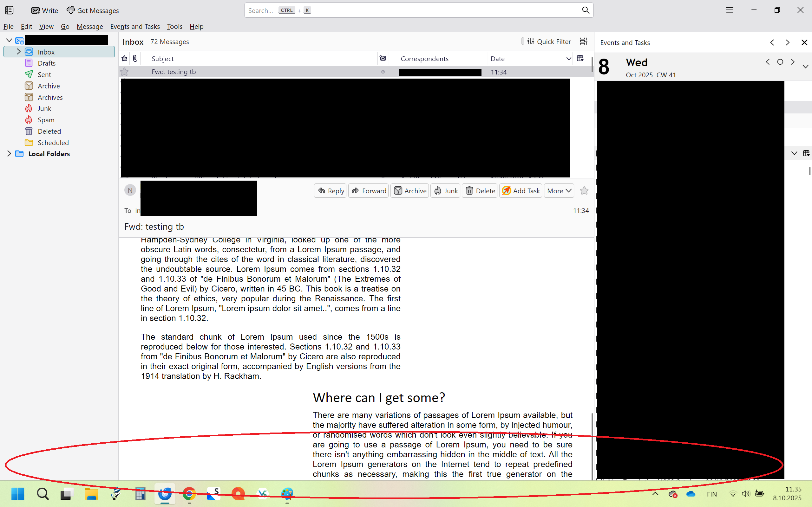This screenshot has height=507, width=812.
Task: Click Get Messages button
Action: tap(93, 10)
